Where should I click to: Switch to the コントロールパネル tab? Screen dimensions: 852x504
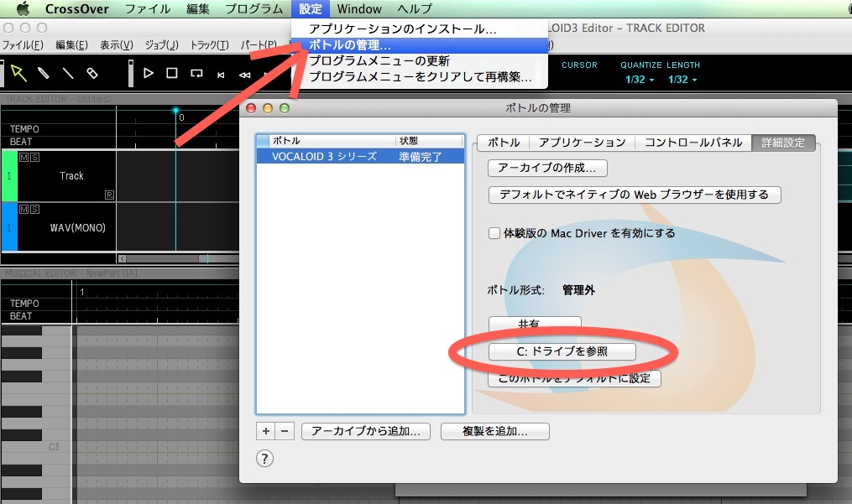[x=693, y=143]
